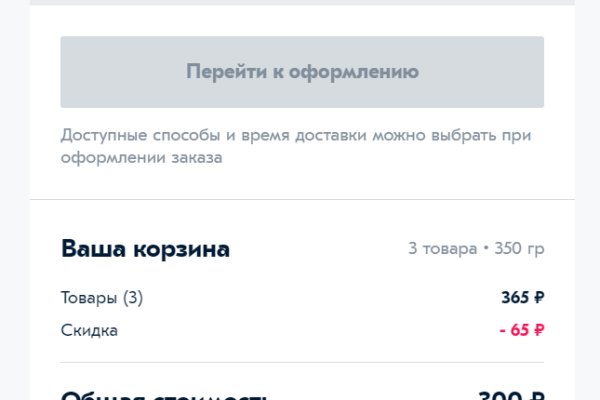Click the «Перейти к оформлению» button
600x400 pixels.
(x=302, y=72)
